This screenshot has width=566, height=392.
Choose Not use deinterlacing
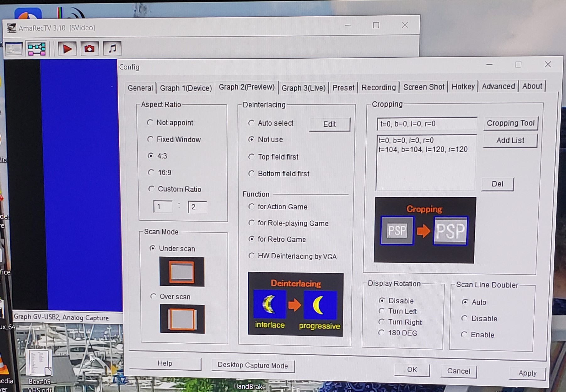point(266,139)
